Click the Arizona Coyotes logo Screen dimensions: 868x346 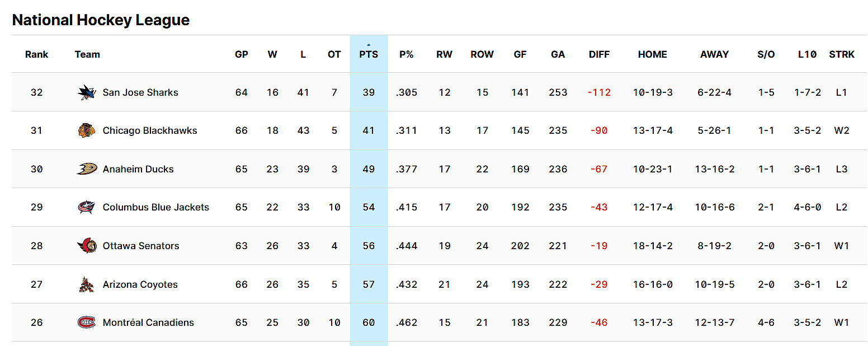point(85,284)
